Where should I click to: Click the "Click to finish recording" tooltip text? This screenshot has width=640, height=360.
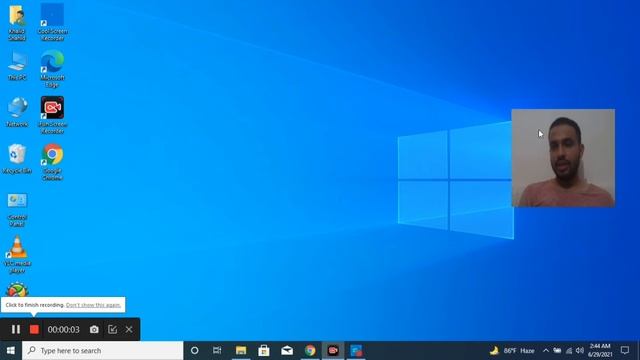tap(35, 305)
